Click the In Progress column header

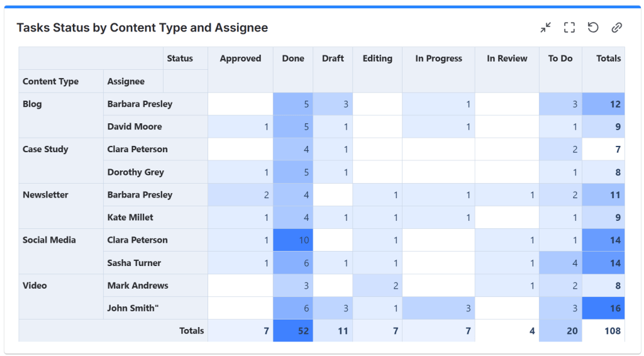(438, 58)
